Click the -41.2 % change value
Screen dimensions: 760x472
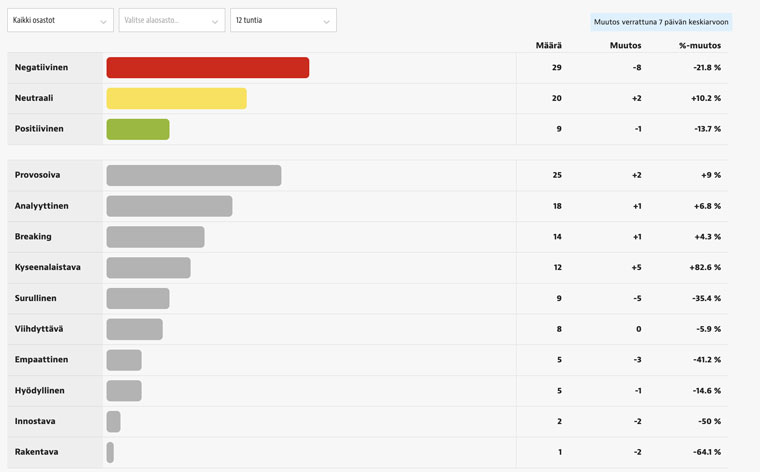707,360
